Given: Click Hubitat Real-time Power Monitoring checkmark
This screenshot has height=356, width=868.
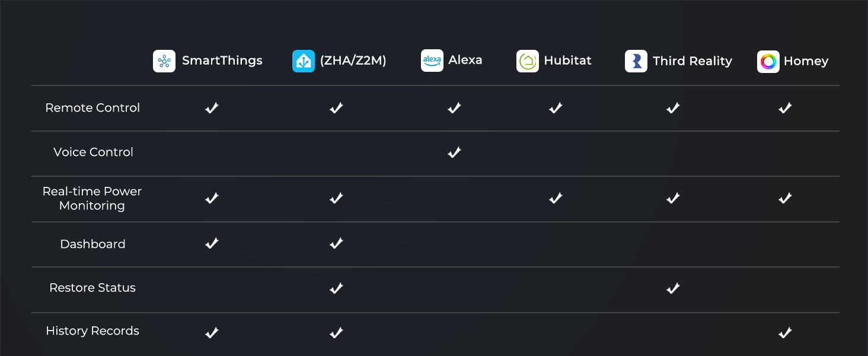Looking at the screenshot, I should [x=556, y=198].
